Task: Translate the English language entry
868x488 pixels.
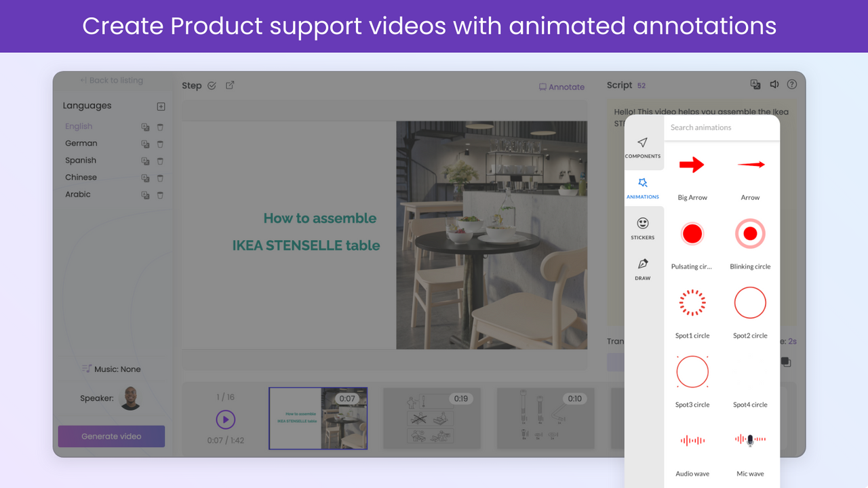Action: point(145,127)
